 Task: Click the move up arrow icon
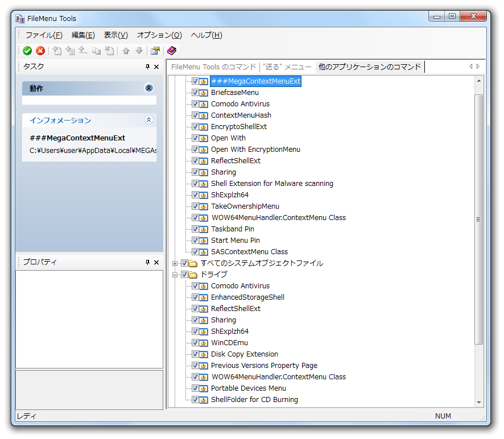click(126, 51)
